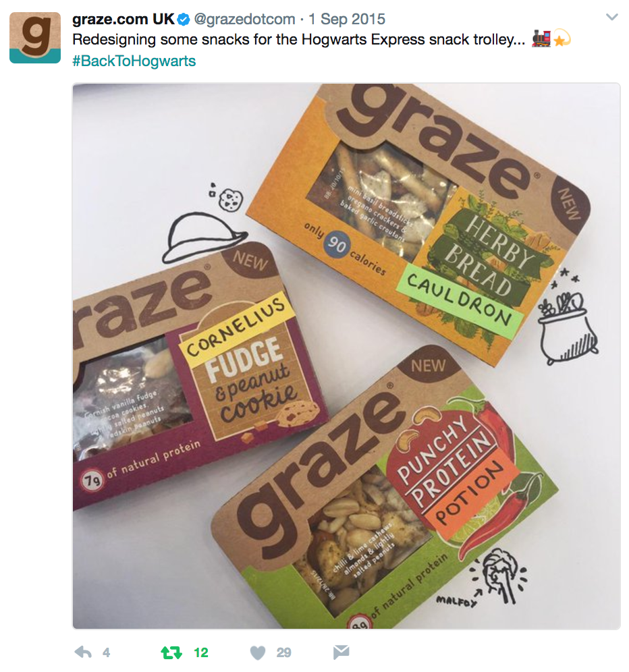
Task: Click the likes count 29
Action: (284, 652)
